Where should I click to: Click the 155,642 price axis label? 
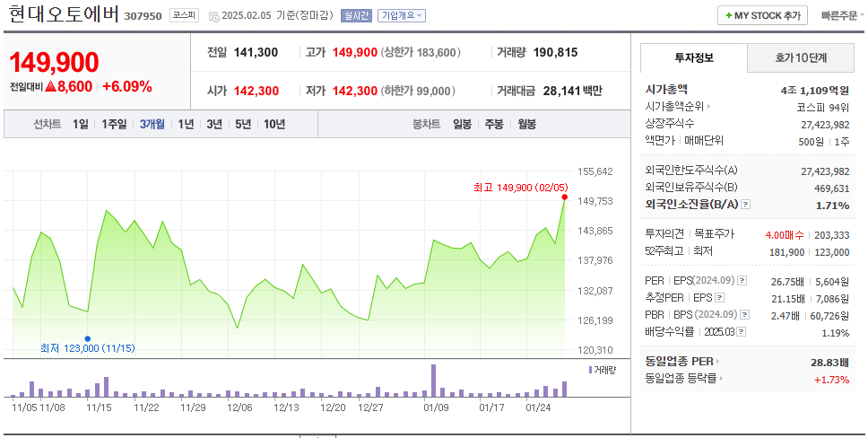(x=595, y=171)
